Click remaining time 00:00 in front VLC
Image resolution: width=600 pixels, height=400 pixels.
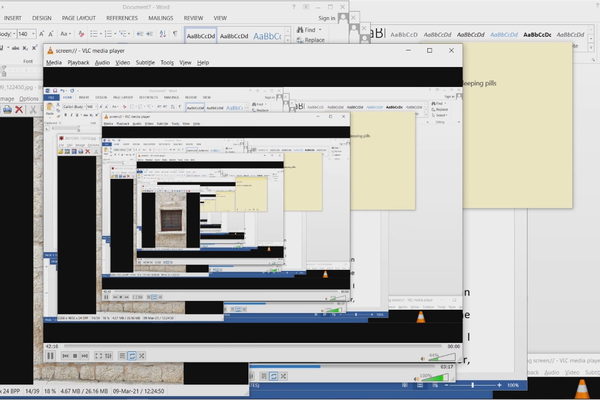pyautogui.click(x=453, y=346)
